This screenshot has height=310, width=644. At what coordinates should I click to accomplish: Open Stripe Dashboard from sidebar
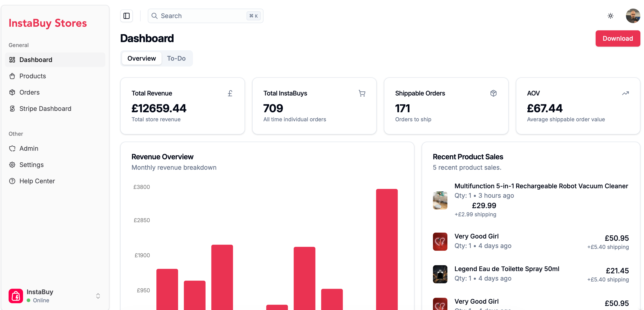click(45, 109)
